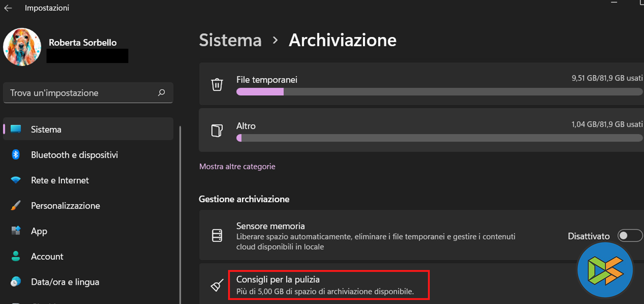Click the App sidebar icon
Viewport: 644px width, 304px height.
pos(16,231)
